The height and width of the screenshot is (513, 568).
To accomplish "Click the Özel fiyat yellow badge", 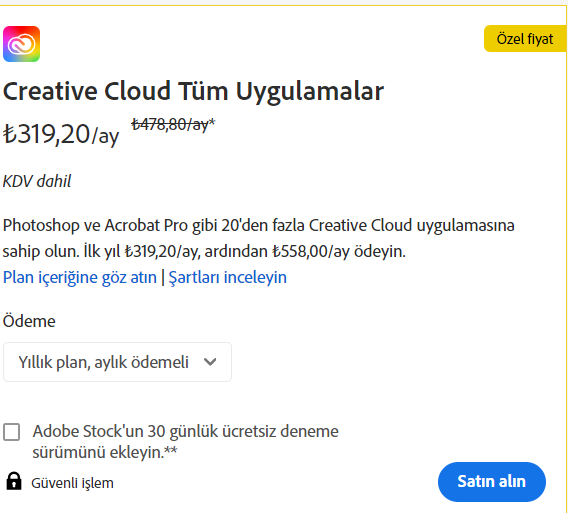I will pyautogui.click(x=525, y=39).
